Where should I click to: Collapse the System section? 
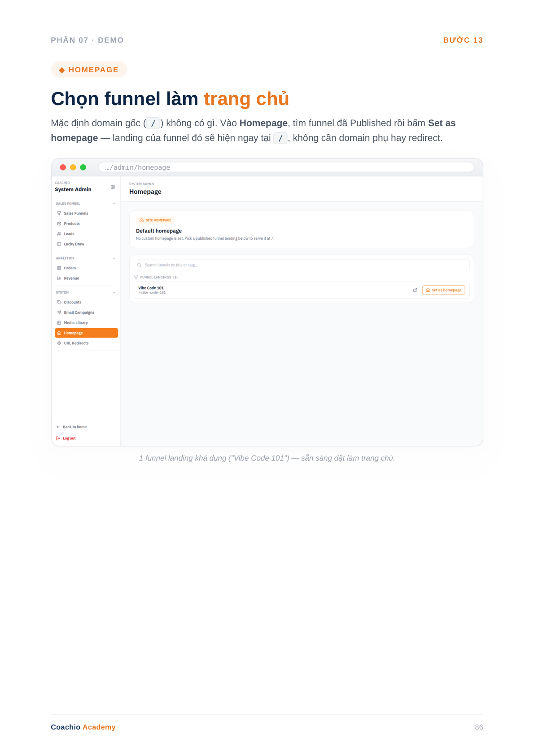(x=114, y=293)
